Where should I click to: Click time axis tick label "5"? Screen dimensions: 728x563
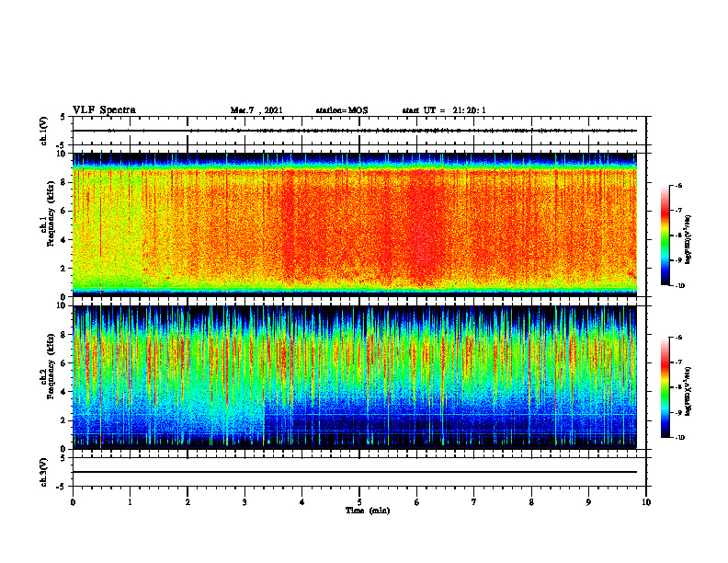359,502
